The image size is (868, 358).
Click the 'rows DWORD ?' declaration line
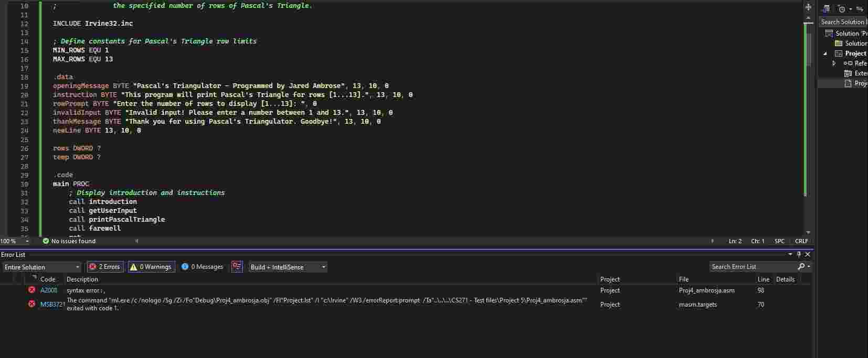[x=77, y=148]
